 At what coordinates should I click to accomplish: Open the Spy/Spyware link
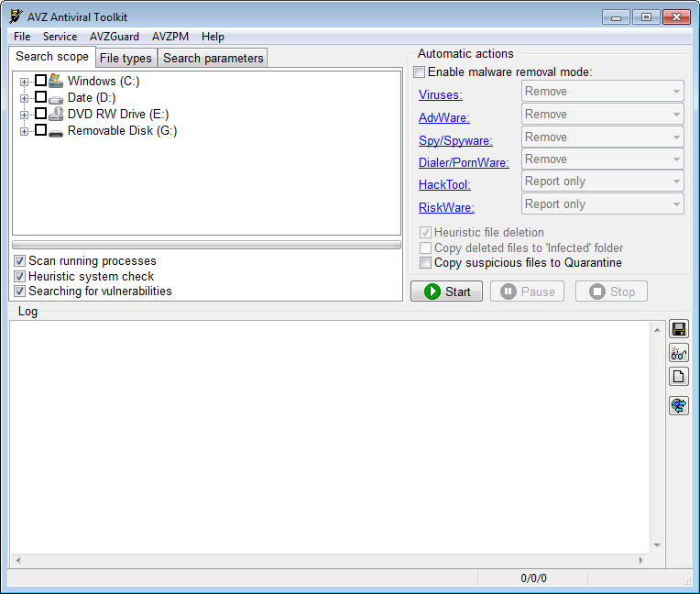click(x=455, y=140)
